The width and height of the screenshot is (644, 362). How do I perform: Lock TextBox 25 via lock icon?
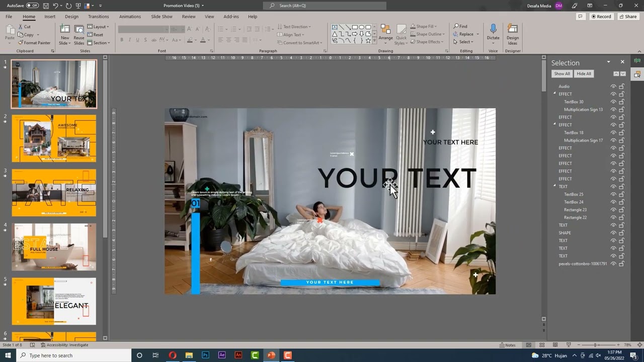point(622,194)
